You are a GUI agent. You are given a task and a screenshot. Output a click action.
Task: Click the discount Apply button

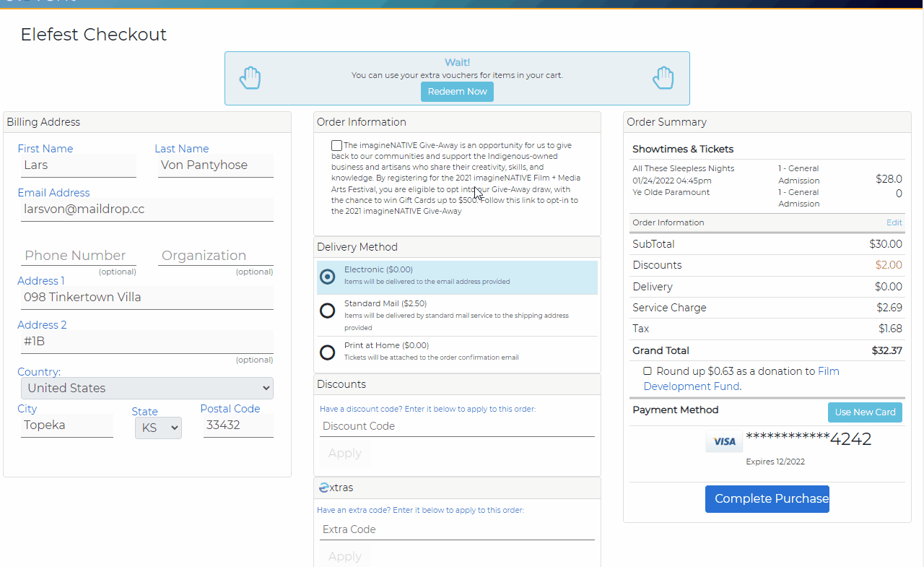(345, 453)
